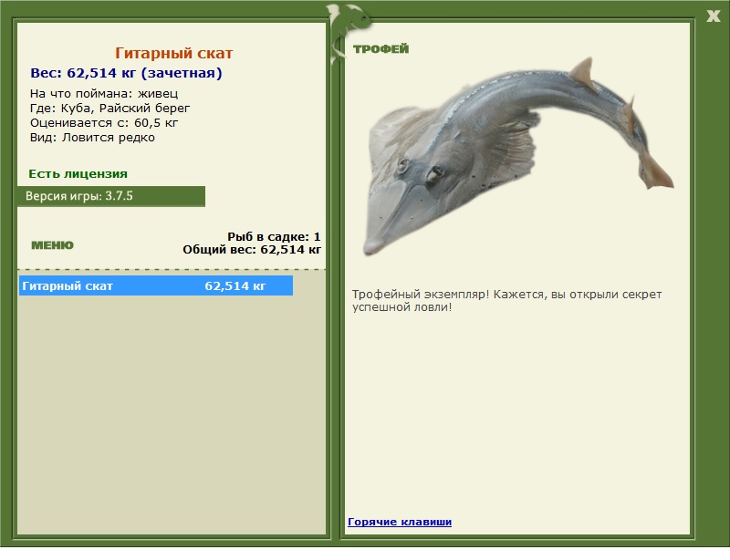730x560 pixels.
Task: Click the Где: Куба, Райский берег line
Action: pyautogui.click(x=109, y=108)
